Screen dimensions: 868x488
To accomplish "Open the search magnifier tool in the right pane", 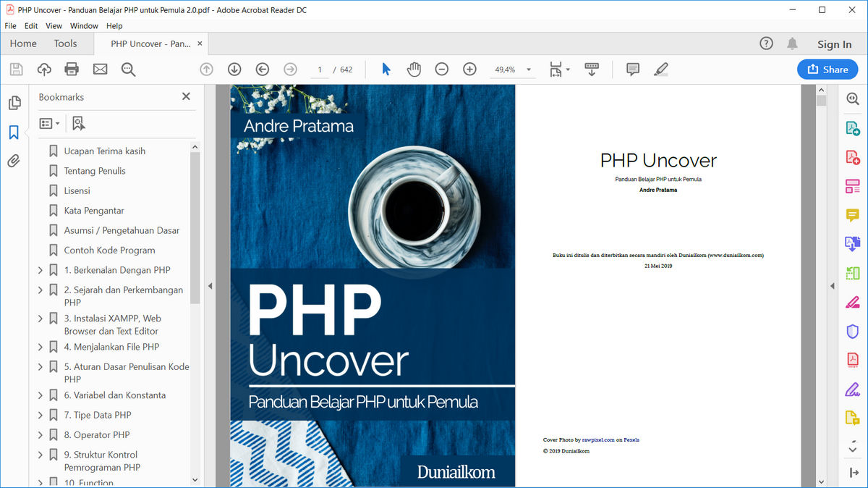I will (853, 99).
